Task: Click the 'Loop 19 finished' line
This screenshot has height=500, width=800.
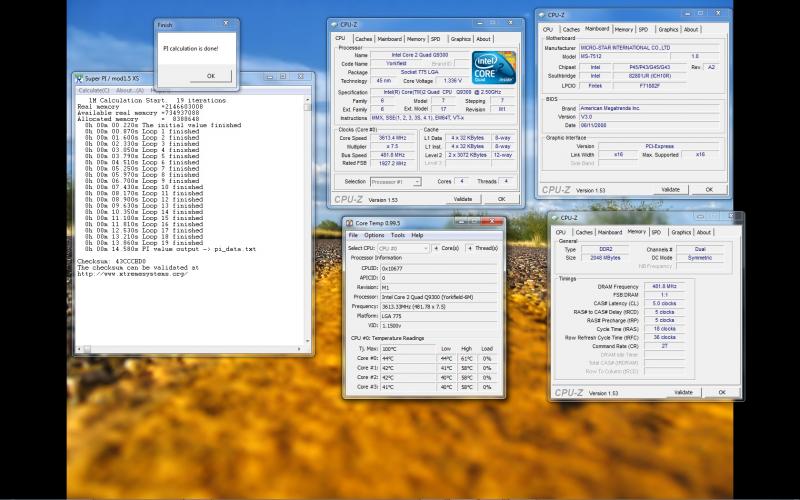Action: point(144,243)
